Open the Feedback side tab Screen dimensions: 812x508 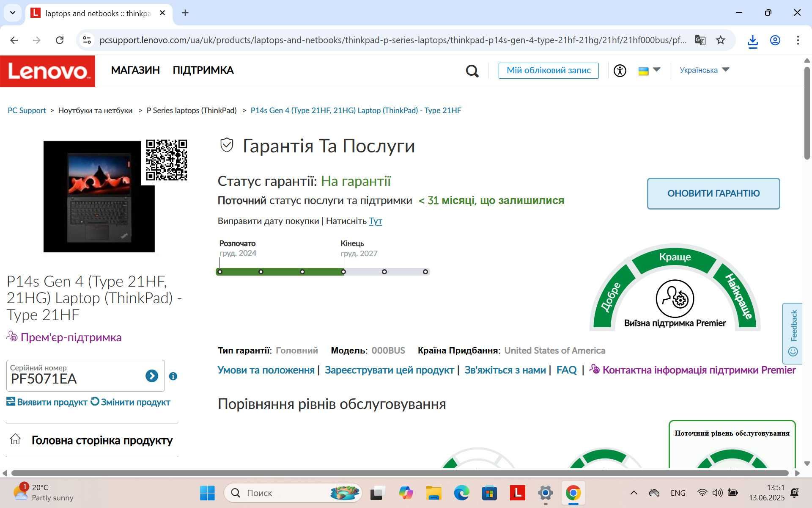point(792,334)
